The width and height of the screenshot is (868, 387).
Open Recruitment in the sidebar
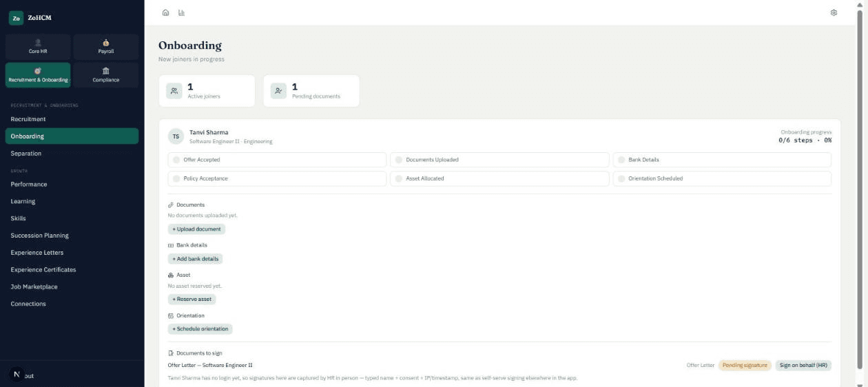click(x=72, y=119)
